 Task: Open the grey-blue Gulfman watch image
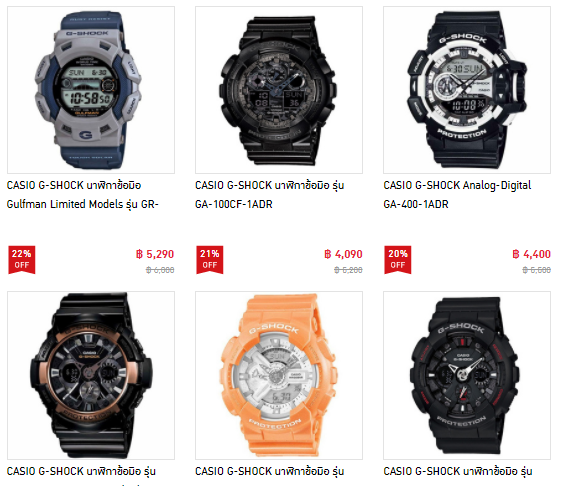[91, 90]
